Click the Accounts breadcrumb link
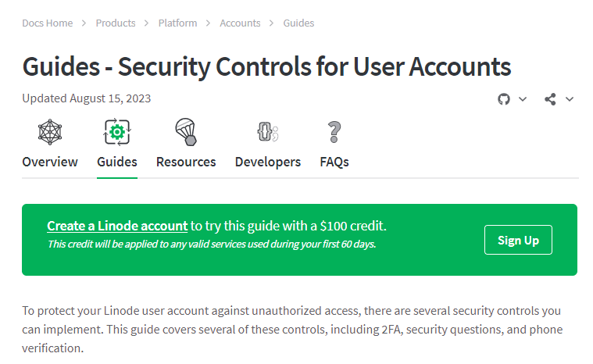Image resolution: width=593 pixels, height=364 pixels. (x=240, y=23)
